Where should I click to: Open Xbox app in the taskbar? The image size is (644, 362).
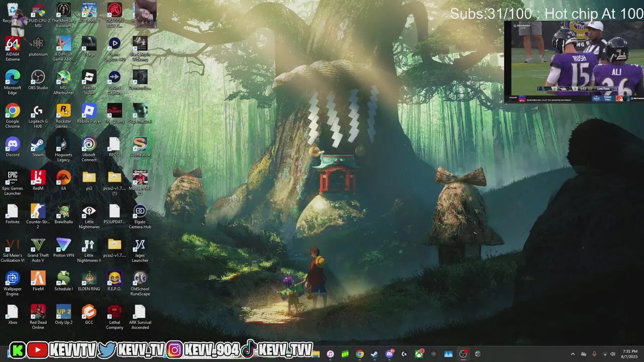[419, 354]
